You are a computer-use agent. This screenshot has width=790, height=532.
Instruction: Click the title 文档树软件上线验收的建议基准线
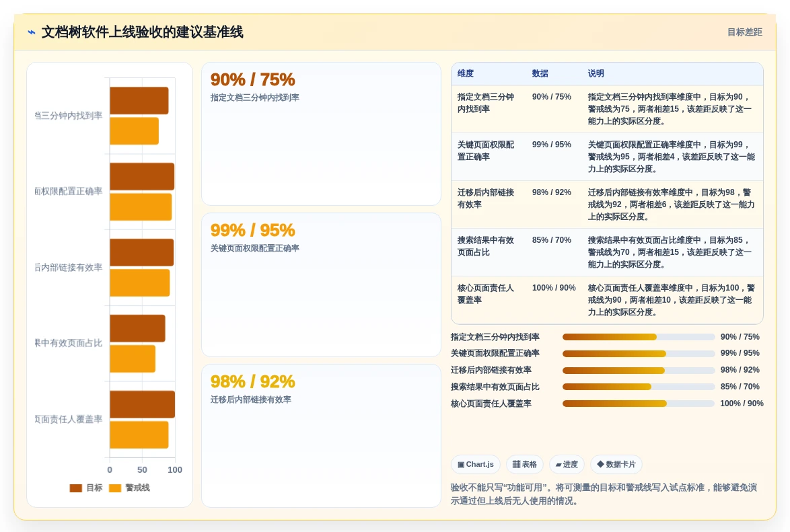(x=143, y=32)
